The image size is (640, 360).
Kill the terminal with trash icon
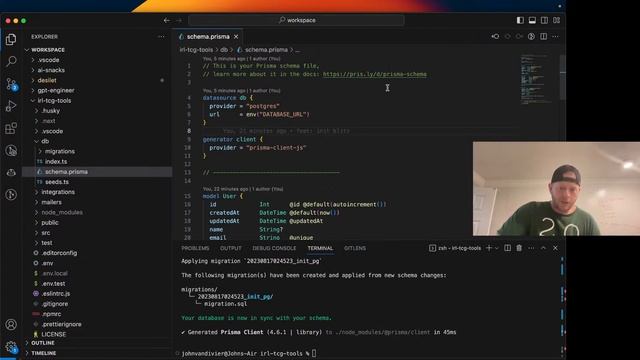(519, 248)
